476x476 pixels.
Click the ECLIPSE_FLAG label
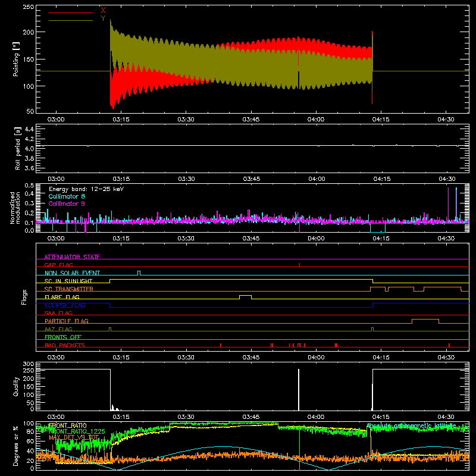click(65, 305)
